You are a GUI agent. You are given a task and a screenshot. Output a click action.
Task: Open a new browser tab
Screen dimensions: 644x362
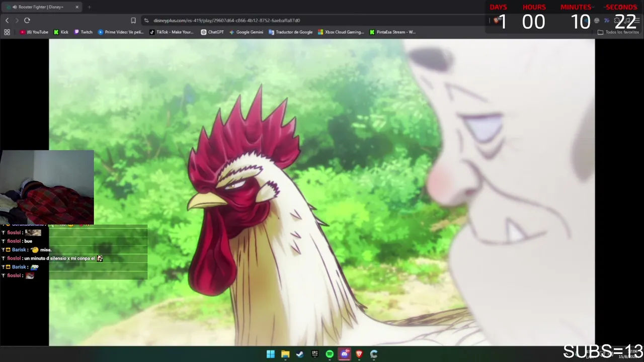(89, 7)
